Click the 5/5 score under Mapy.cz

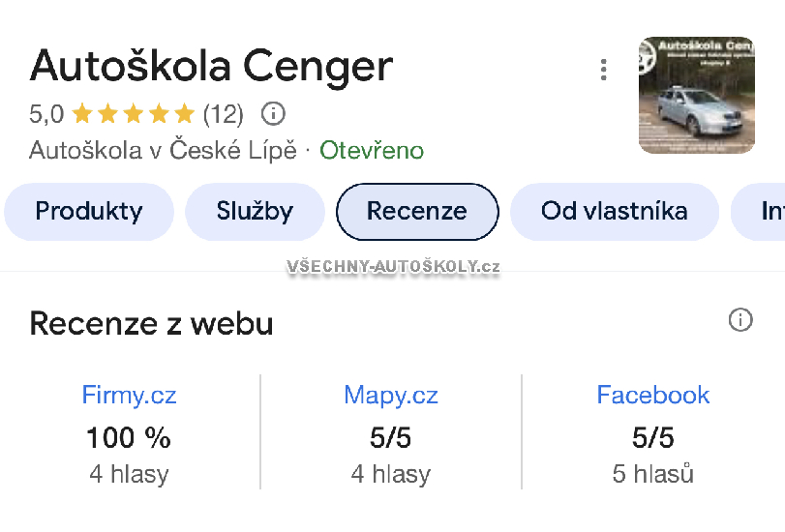(x=390, y=438)
